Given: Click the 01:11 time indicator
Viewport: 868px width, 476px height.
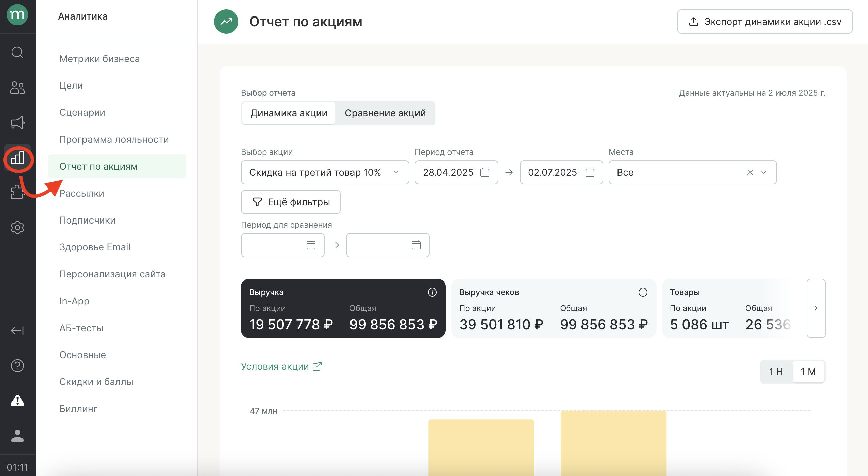Looking at the screenshot, I should point(18,467).
